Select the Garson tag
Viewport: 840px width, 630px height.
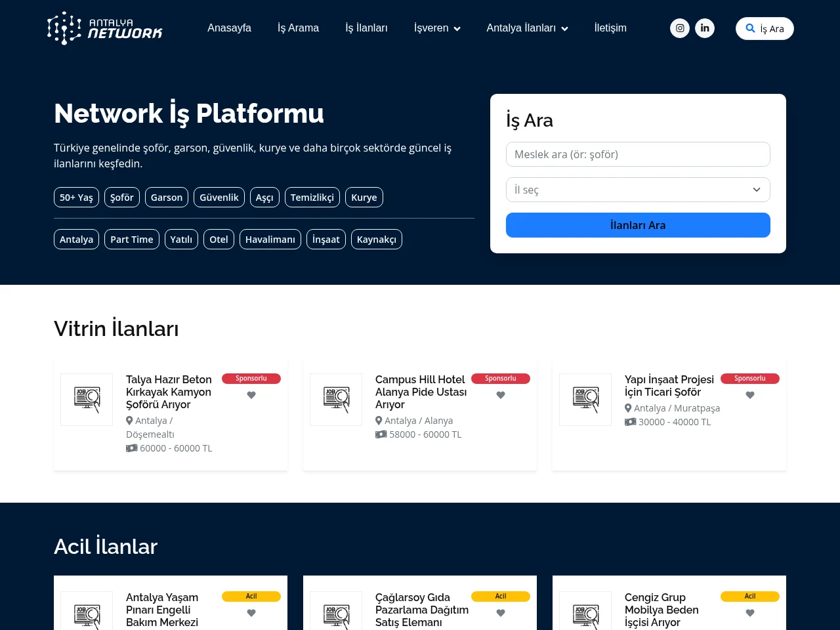(x=167, y=198)
